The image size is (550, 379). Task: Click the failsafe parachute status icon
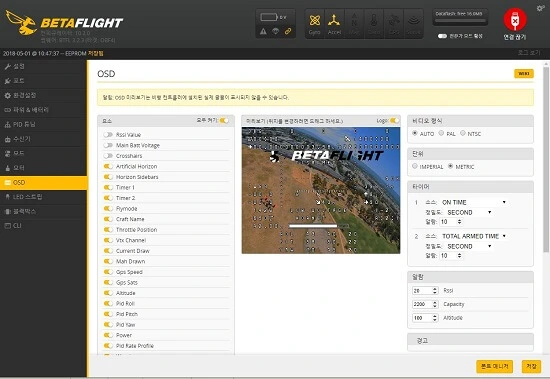[x=276, y=31]
